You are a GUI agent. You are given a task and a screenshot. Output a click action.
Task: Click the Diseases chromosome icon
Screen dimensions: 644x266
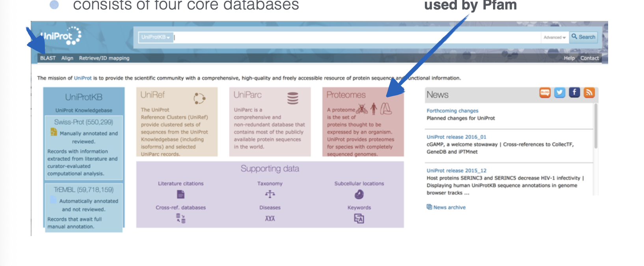[x=270, y=218]
